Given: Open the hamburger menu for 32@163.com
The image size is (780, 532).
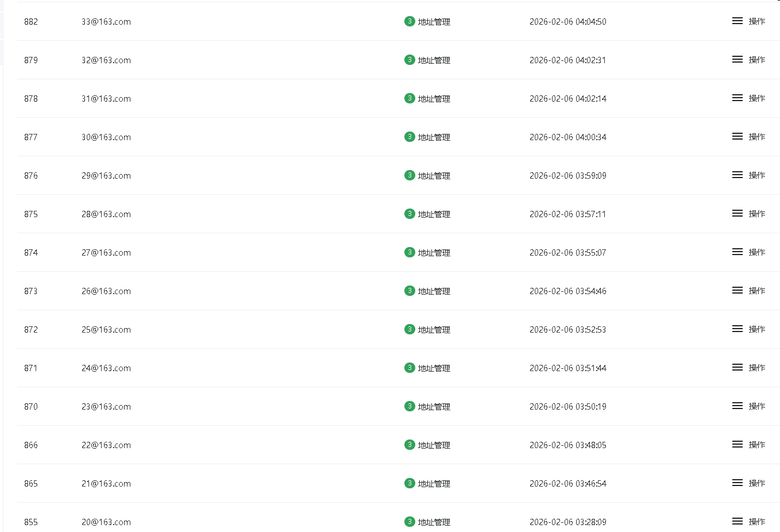Looking at the screenshot, I should tap(737, 60).
